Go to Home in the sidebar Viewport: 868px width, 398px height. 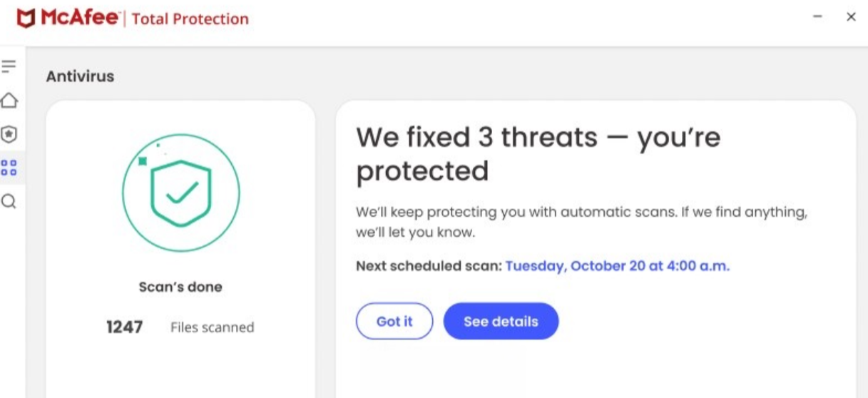tap(9, 101)
